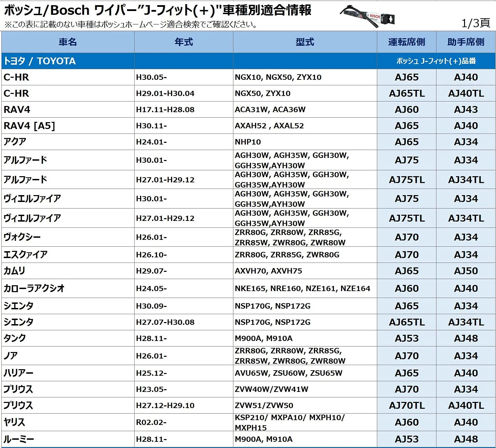Image resolution: width=496 pixels, height=448 pixels.
Task: Click driver-side AJ60 for カローラアクシオ
Action: (x=407, y=288)
